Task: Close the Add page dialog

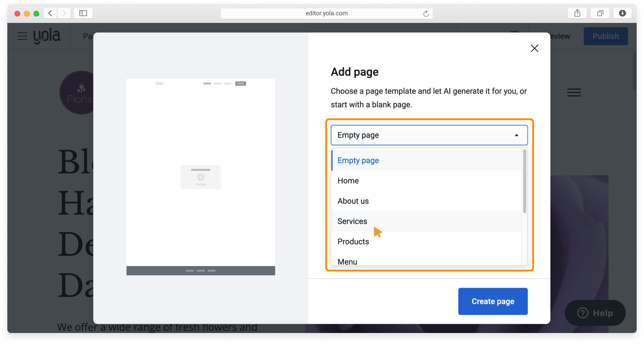Action: pos(534,48)
